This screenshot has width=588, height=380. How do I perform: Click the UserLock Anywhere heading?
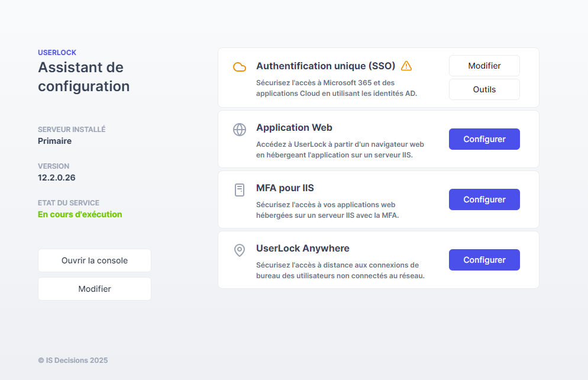(x=303, y=248)
